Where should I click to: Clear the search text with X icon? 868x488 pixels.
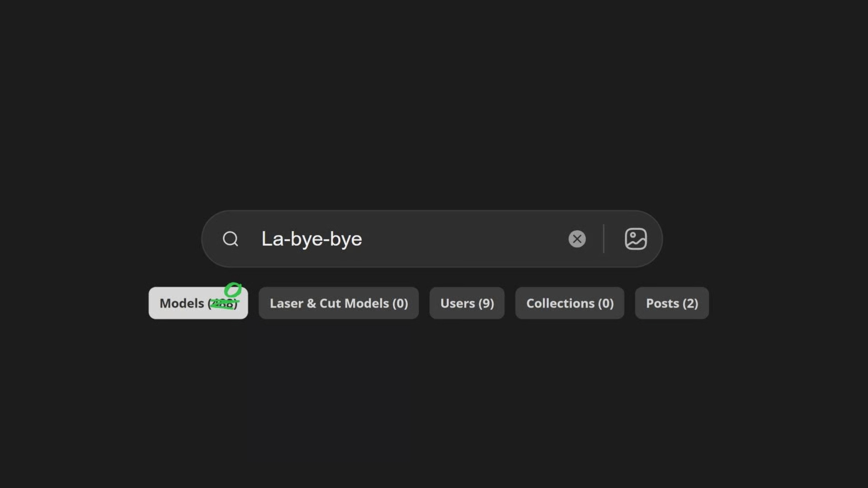577,239
